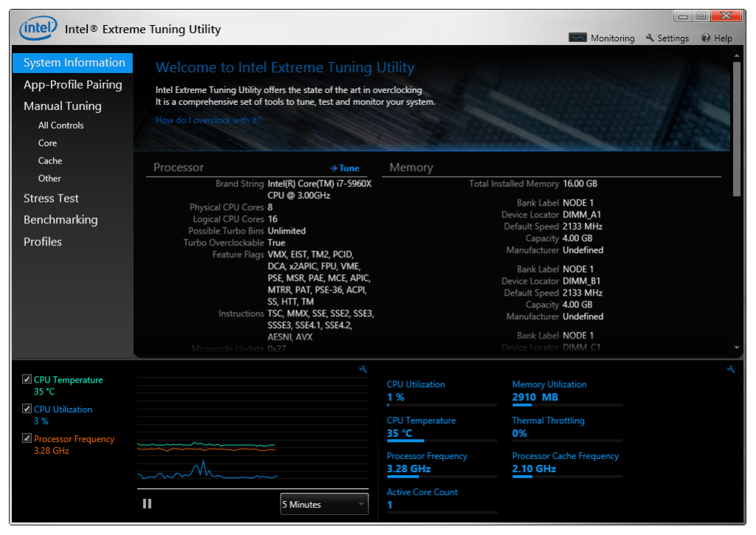
Task: Click scroll down arrow in system info
Action: [x=736, y=347]
